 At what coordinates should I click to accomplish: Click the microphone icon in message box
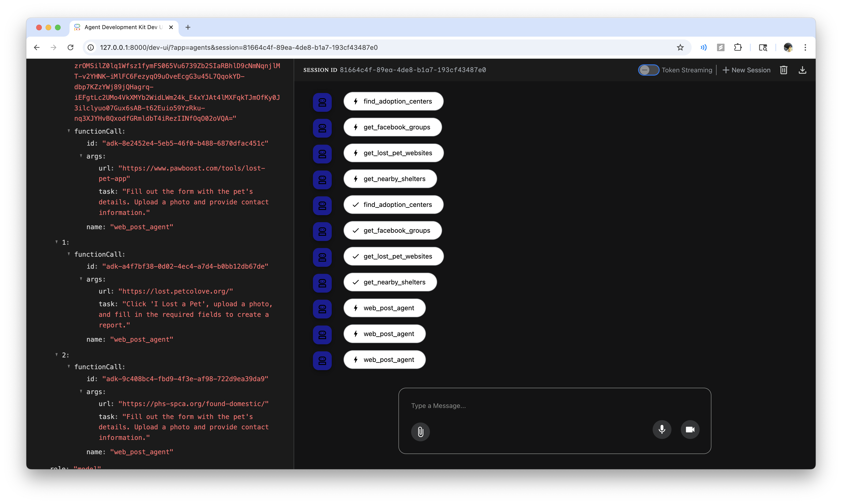[x=662, y=430]
